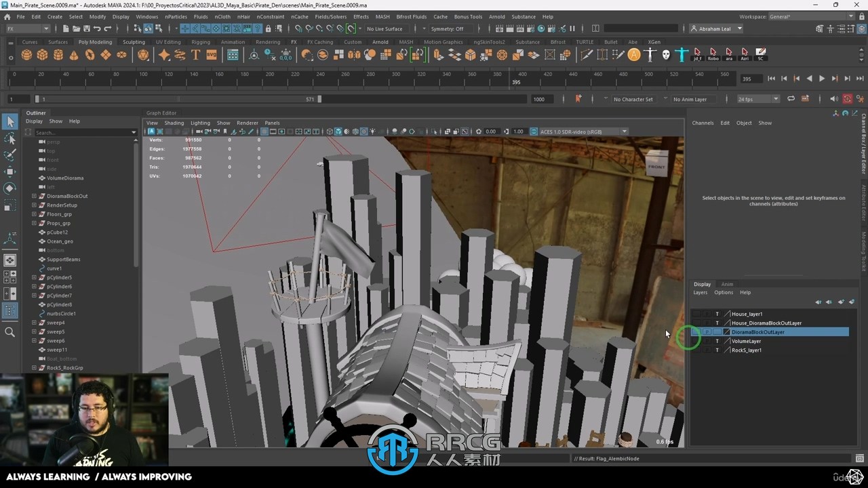Create a polygon cone from shelf
The height and width of the screenshot is (488, 868).
[74, 55]
